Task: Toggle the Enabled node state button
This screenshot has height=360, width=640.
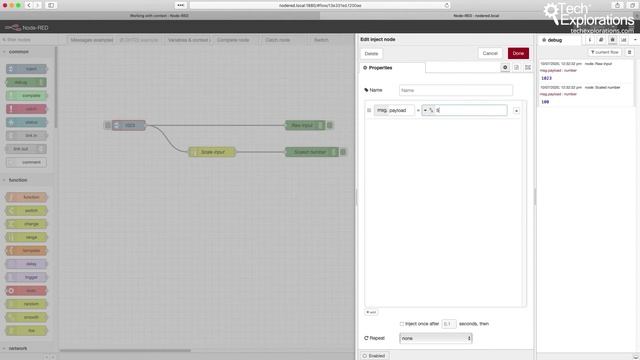Action: 374,356
